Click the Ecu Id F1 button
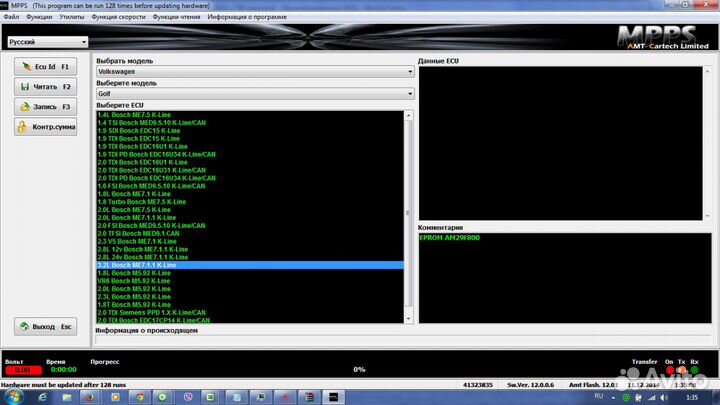 (45, 67)
